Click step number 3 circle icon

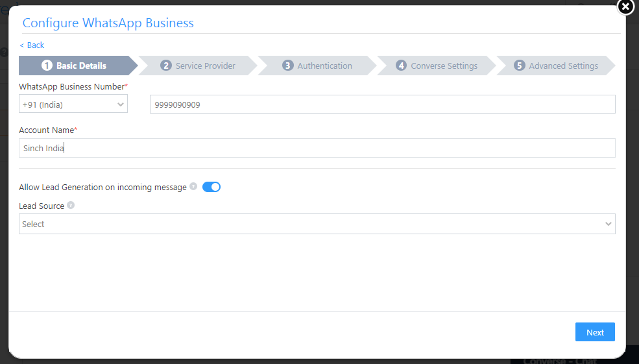288,66
